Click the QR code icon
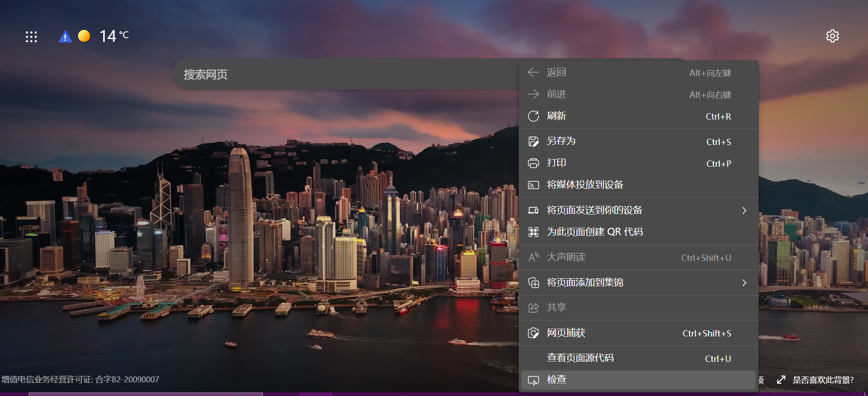868x396 pixels. (x=533, y=232)
